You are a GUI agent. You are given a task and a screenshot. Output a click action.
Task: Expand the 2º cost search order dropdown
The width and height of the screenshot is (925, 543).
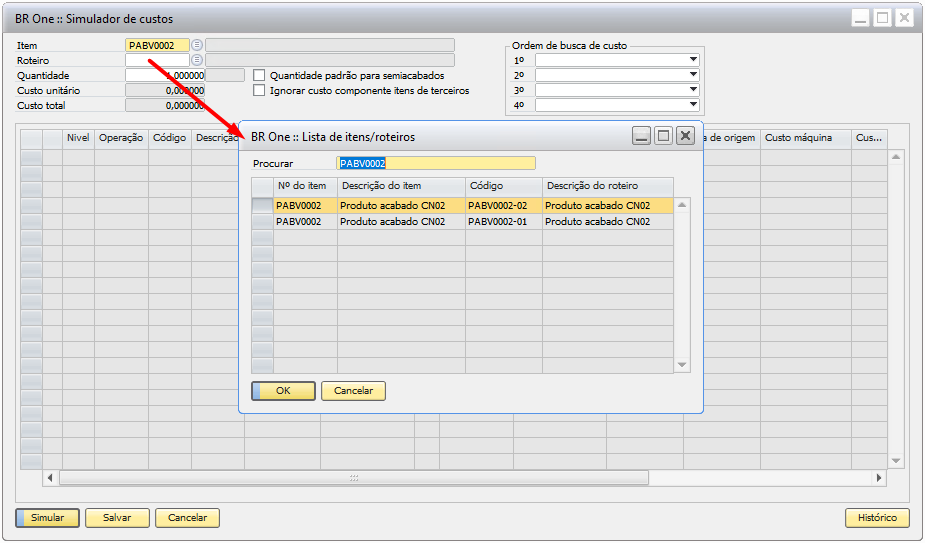coord(693,75)
